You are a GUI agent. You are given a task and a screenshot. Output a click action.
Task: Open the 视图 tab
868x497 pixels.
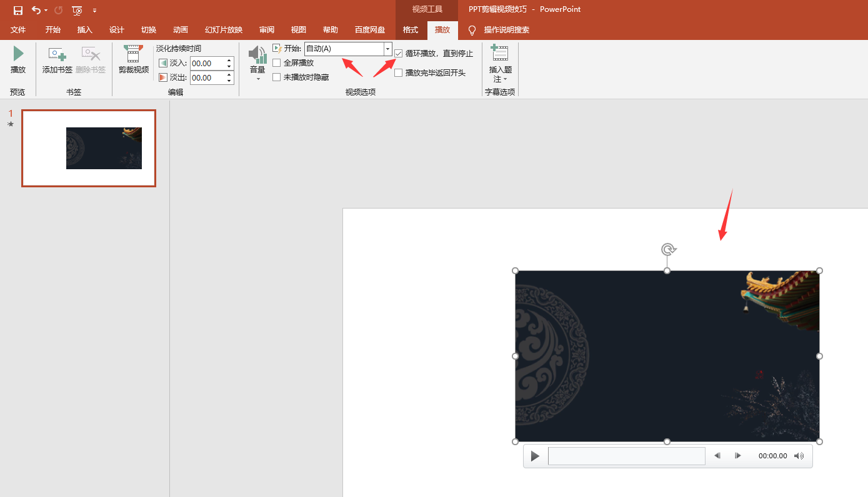click(299, 30)
